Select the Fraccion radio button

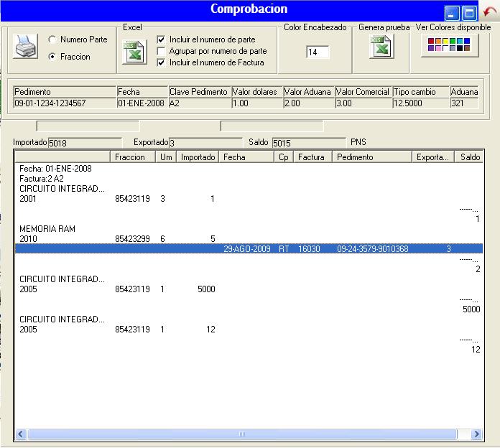point(52,57)
